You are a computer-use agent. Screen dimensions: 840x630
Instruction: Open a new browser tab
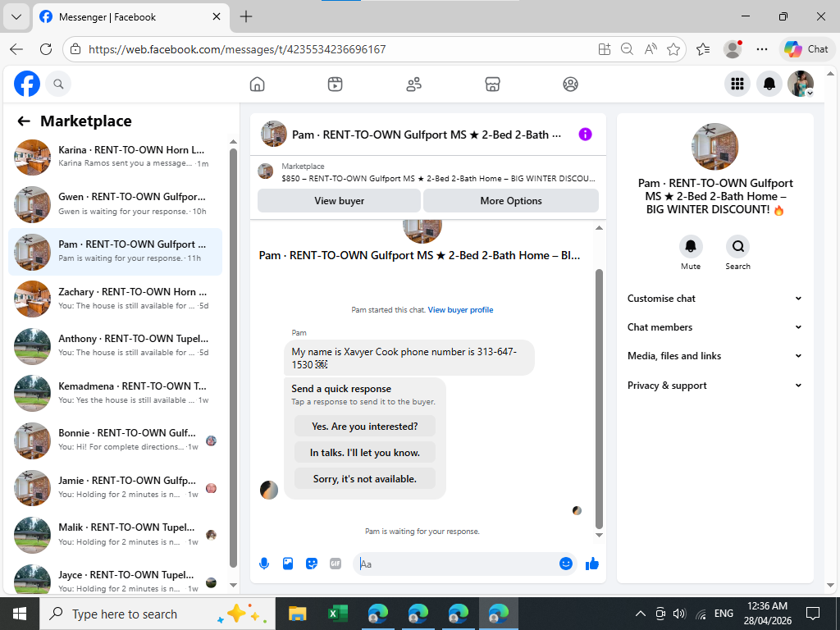(246, 16)
